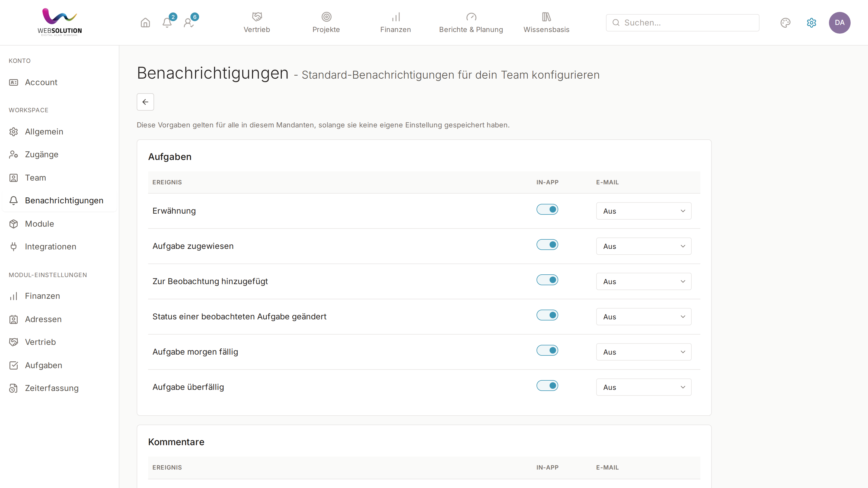Click the Aufgaben section heading in the card

click(x=170, y=157)
